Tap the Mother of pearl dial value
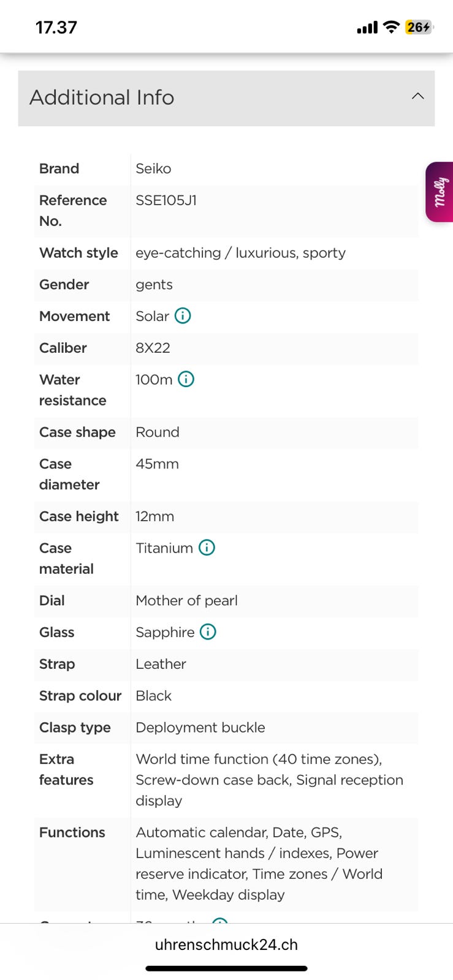Screen dimensions: 453x980 186,600
